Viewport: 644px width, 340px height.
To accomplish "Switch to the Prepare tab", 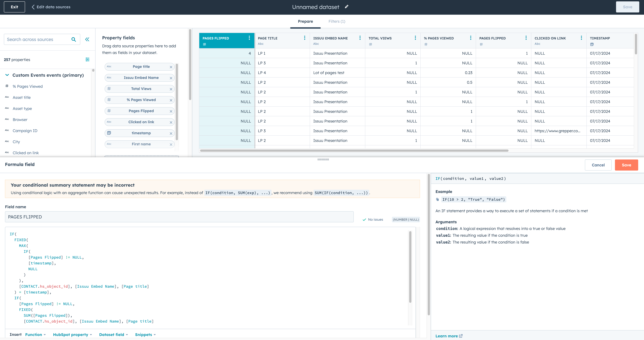I will pyautogui.click(x=305, y=21).
